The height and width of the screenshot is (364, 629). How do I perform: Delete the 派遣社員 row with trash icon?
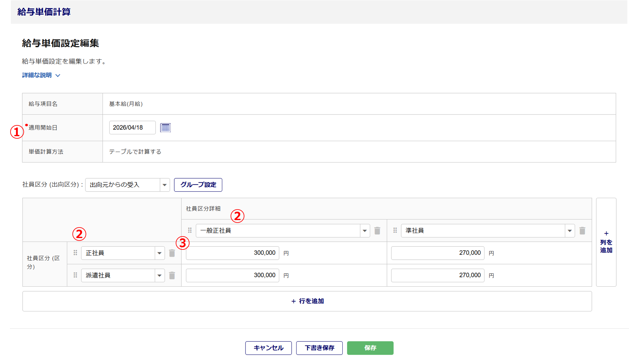[172, 275]
